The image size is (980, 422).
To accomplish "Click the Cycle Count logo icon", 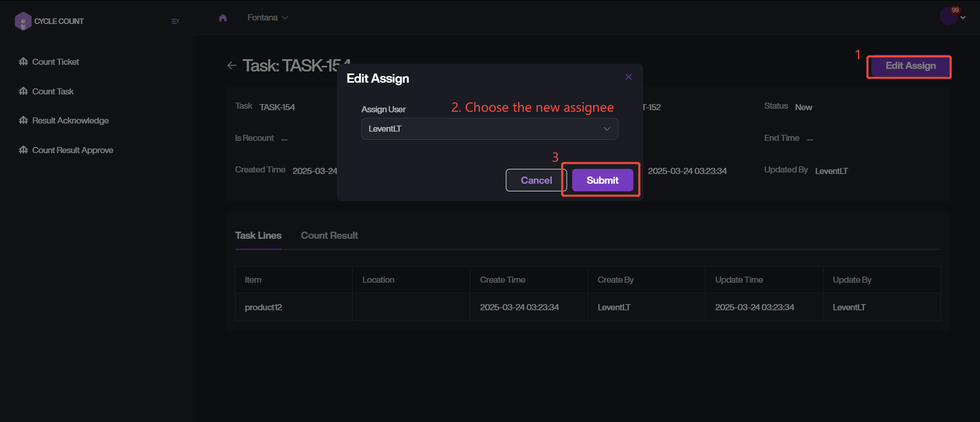I will pyautogui.click(x=23, y=21).
